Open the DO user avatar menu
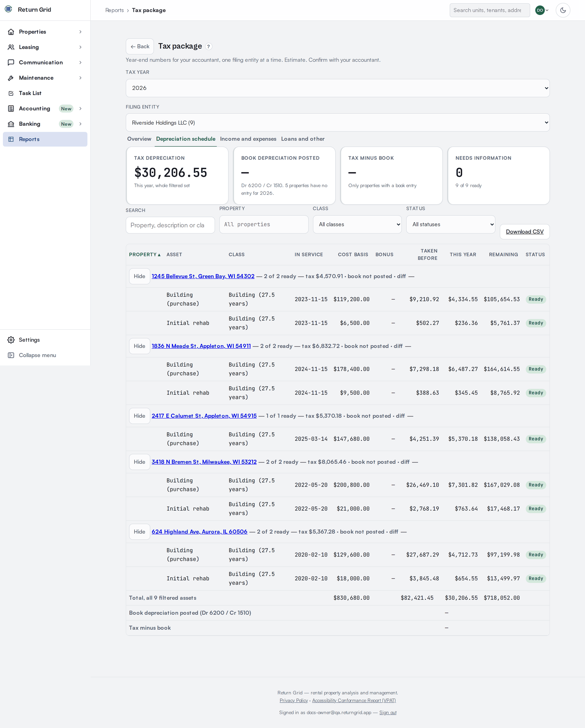Viewport: 585px width, 728px height. tap(542, 10)
